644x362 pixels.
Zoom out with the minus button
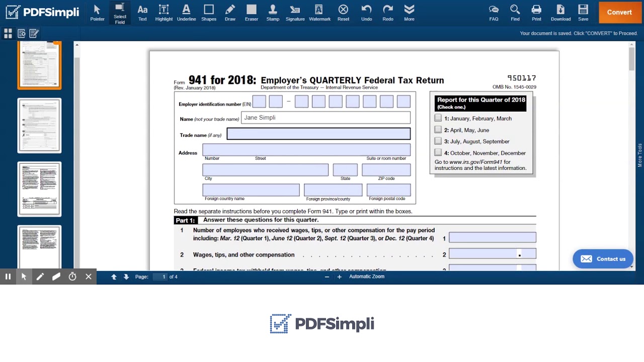327,277
